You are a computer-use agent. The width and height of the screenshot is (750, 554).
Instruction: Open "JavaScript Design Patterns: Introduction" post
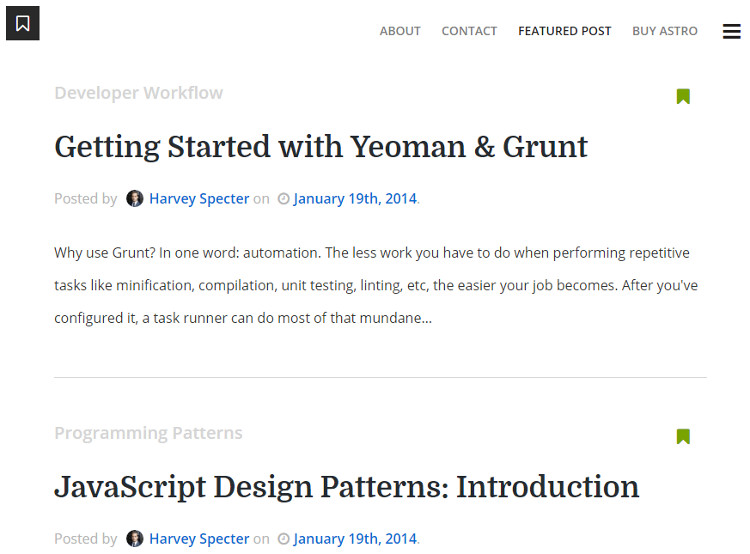346,487
